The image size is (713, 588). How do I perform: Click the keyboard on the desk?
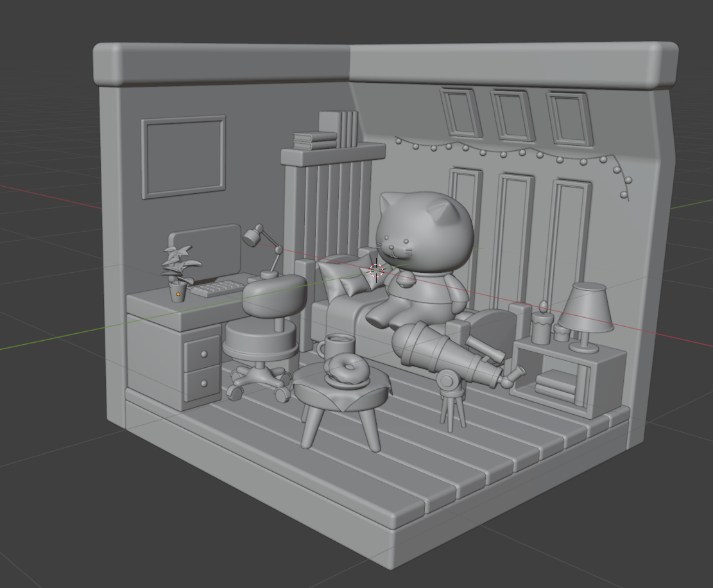(217, 288)
